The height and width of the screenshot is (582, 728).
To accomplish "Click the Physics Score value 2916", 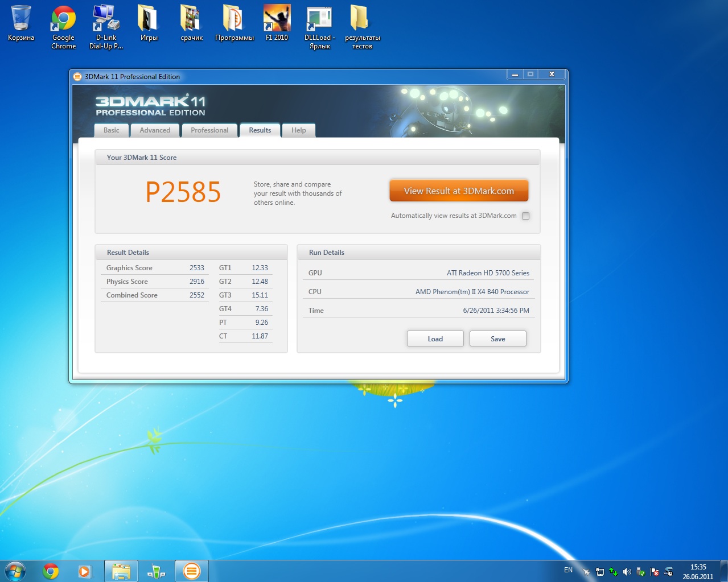I will click(197, 282).
